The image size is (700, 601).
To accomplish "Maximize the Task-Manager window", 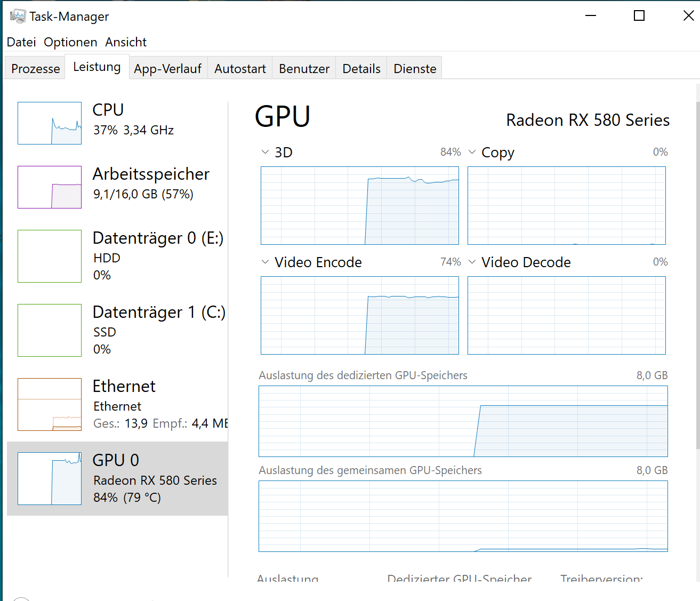I will pos(639,15).
